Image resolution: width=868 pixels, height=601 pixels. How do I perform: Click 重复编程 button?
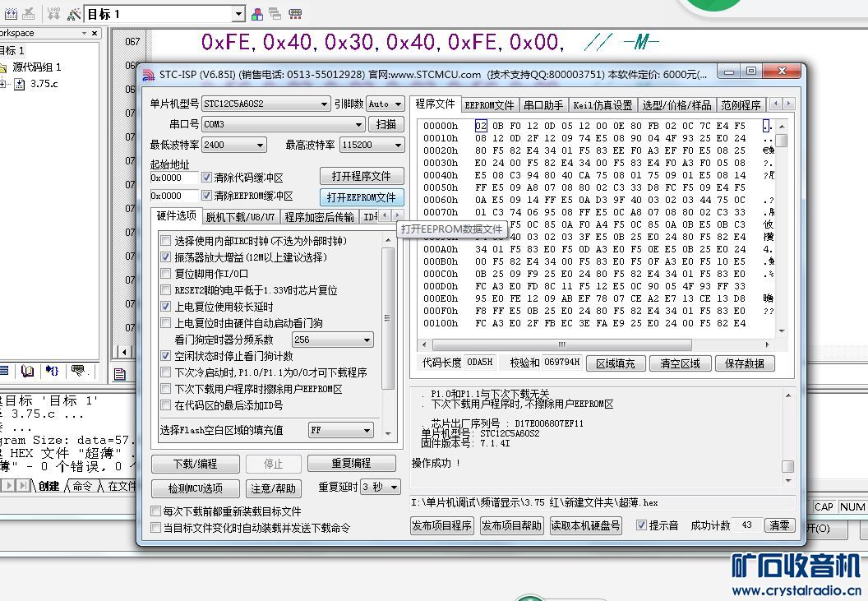[x=351, y=463]
